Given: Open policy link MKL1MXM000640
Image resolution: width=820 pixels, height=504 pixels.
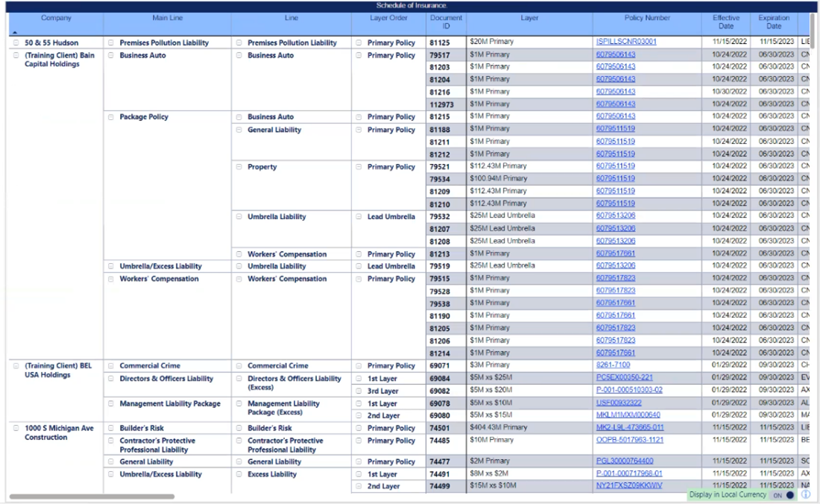Looking at the screenshot, I should coord(628,415).
